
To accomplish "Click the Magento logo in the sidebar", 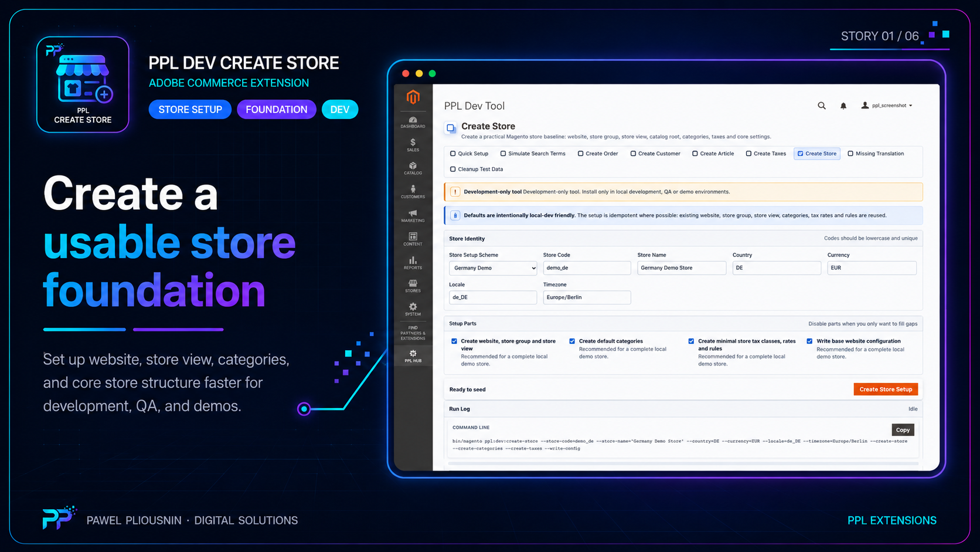I will 413,97.
